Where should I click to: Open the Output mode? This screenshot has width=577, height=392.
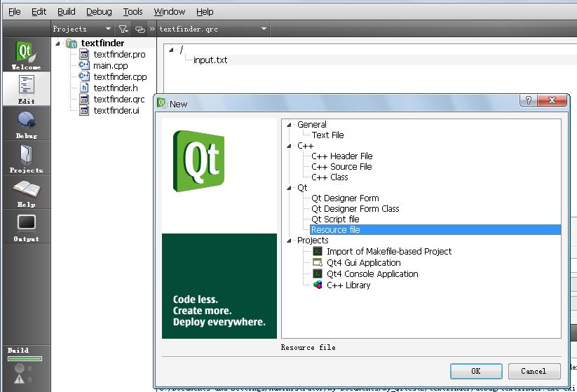coord(26,227)
